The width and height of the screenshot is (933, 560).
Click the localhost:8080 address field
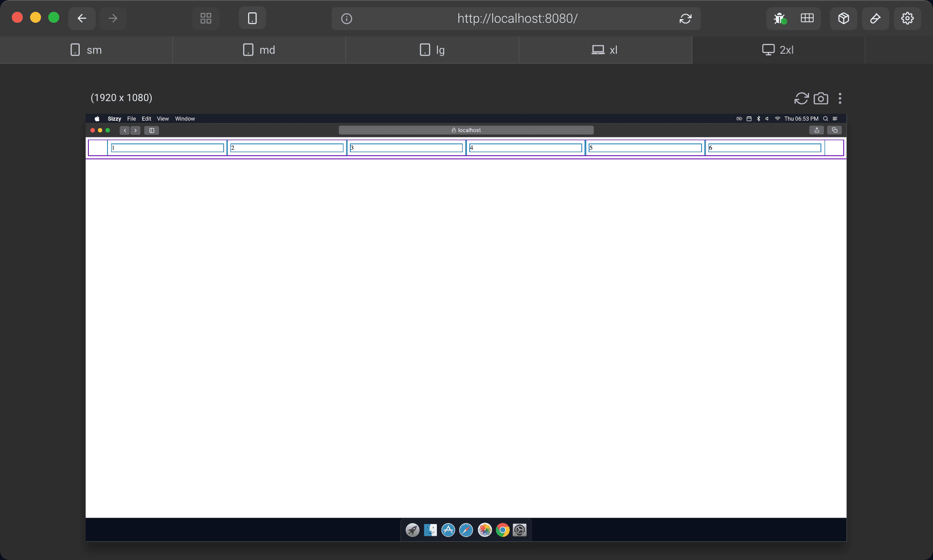point(517,19)
